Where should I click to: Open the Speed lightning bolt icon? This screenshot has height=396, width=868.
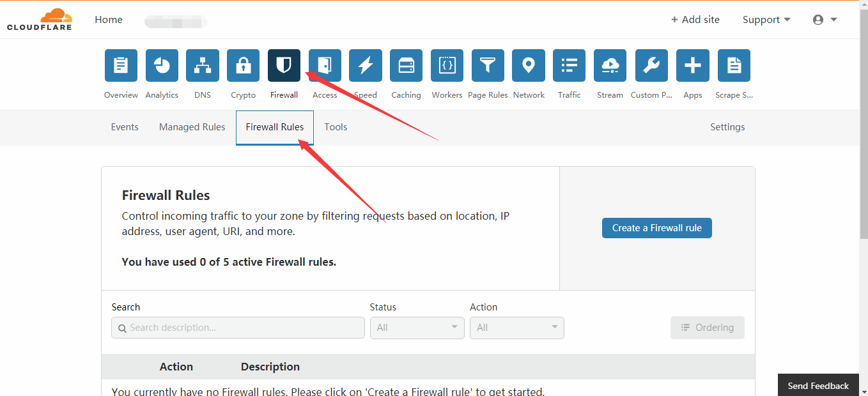tap(366, 66)
